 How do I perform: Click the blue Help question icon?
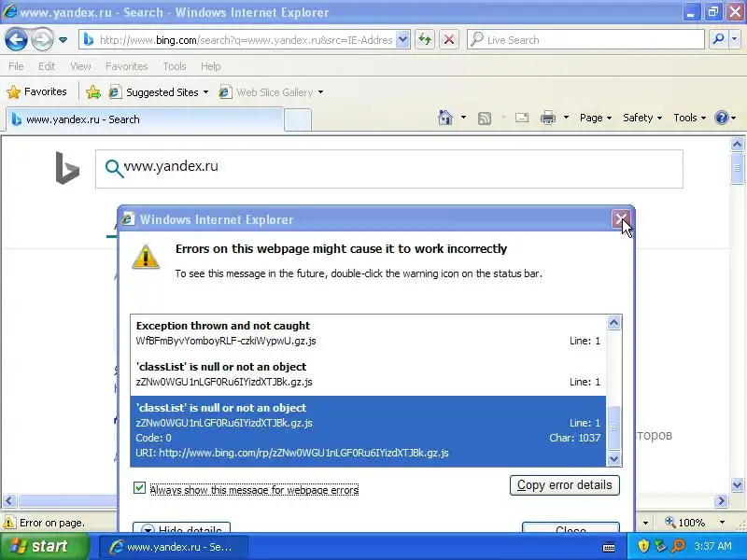pos(722,118)
